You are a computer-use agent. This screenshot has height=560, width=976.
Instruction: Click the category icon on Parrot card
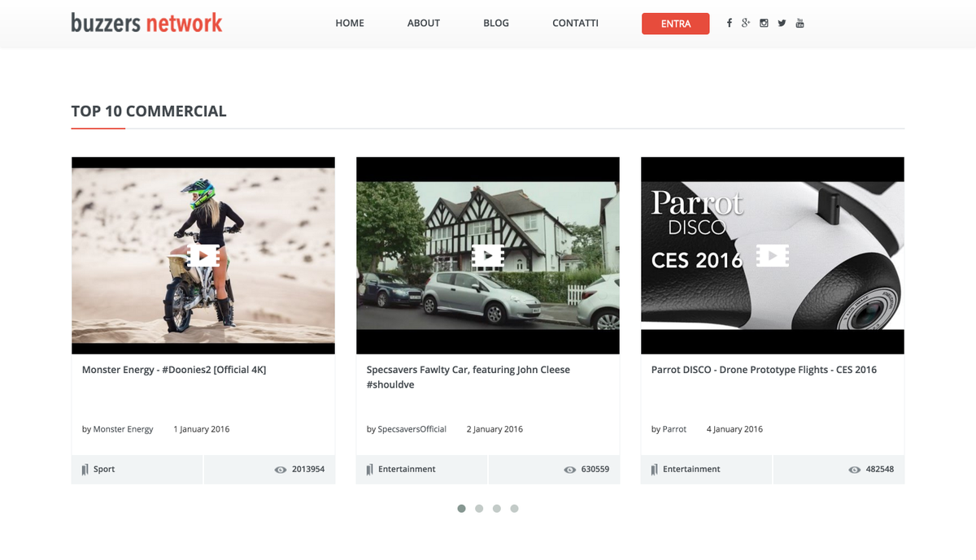654,470
